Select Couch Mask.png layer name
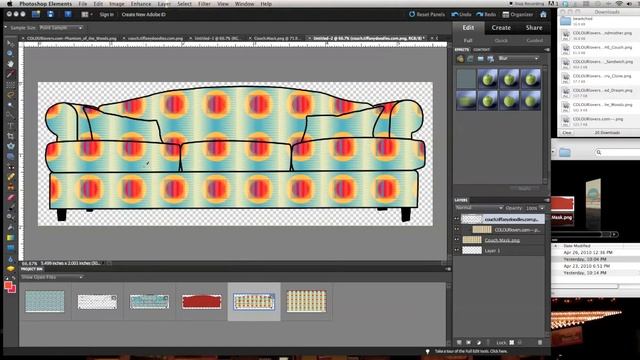Viewport: 640px width, 360px height. pyautogui.click(x=502, y=240)
